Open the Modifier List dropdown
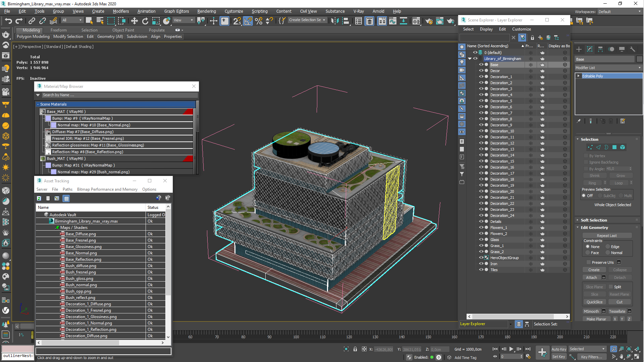 tap(608, 68)
